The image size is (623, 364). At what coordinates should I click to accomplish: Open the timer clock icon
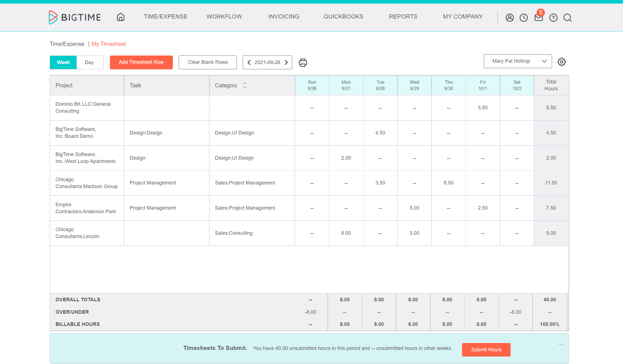(524, 18)
